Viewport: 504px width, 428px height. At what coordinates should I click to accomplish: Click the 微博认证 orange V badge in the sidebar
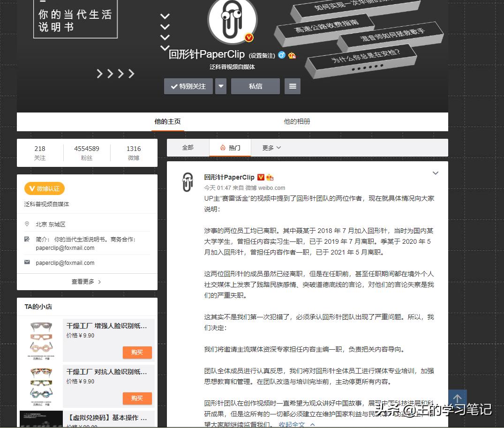click(x=44, y=188)
